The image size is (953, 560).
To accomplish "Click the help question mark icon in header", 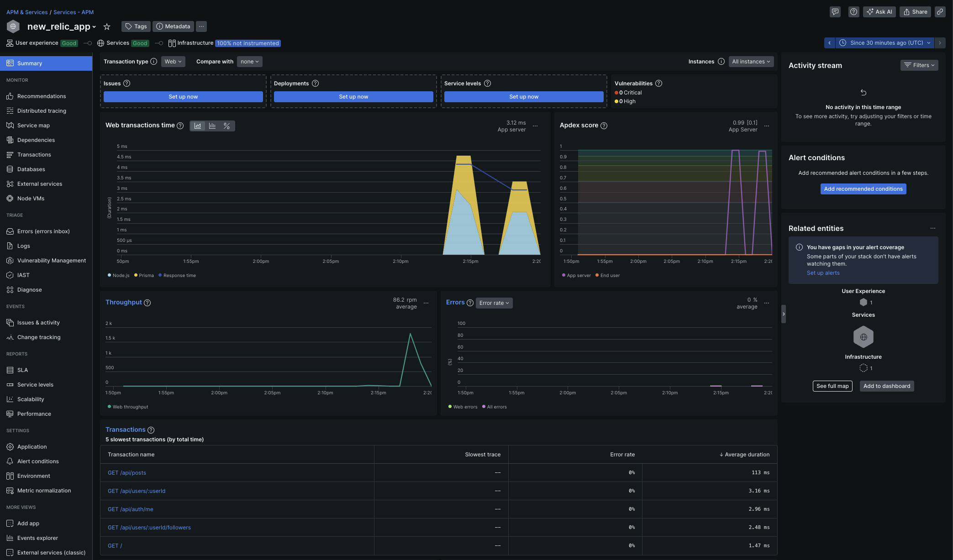I will 853,12.
